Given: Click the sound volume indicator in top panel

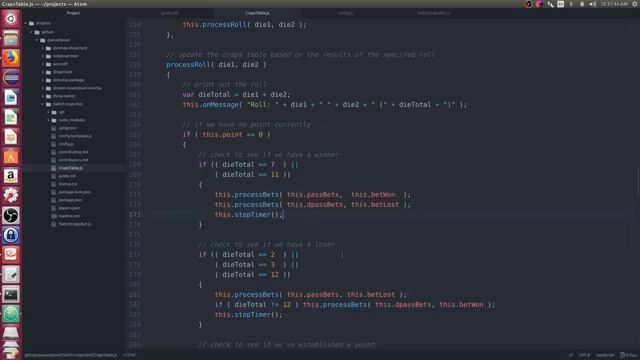Looking at the screenshot, I should pos(592,4).
